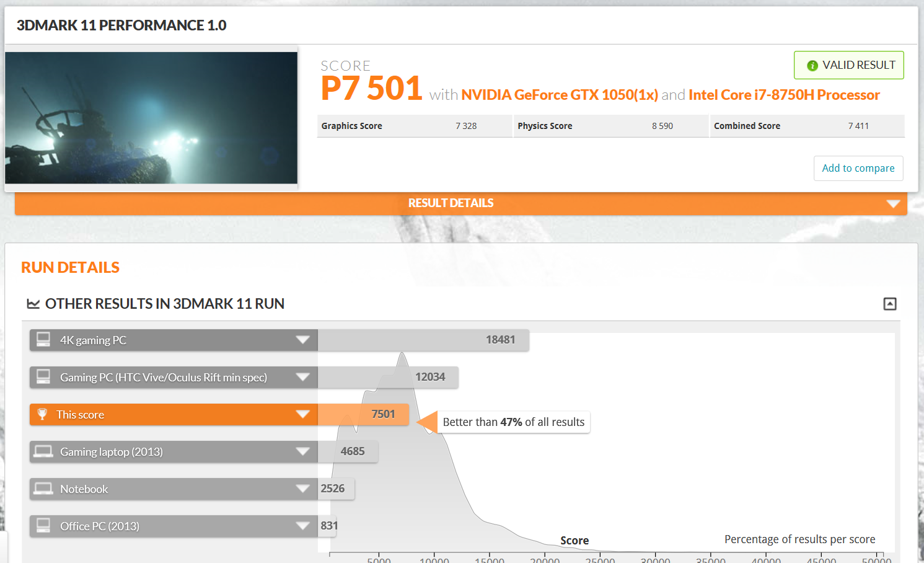Click the P7 501 overall score
The image size is (924, 563).
pyautogui.click(x=372, y=88)
